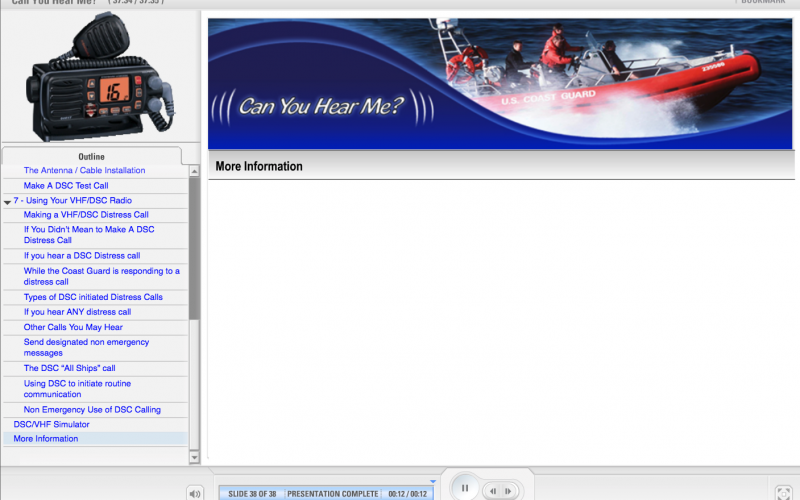The image size is (800, 500).
Task: Open 'Types of DSC initiated Distress Calls'
Action: (x=93, y=297)
